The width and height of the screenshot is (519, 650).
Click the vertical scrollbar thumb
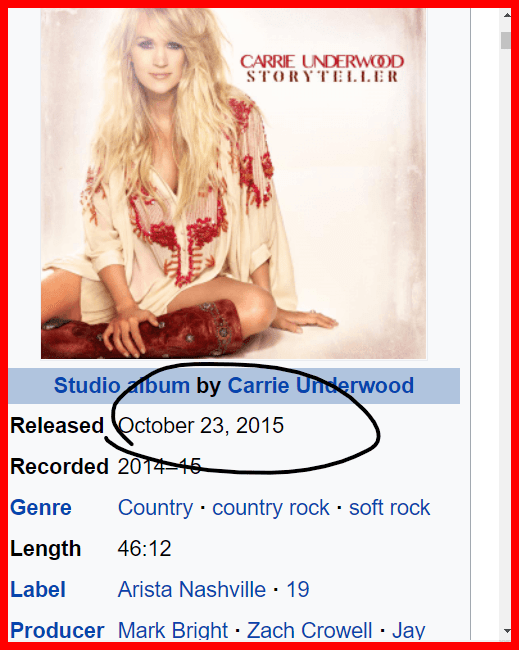point(506,40)
